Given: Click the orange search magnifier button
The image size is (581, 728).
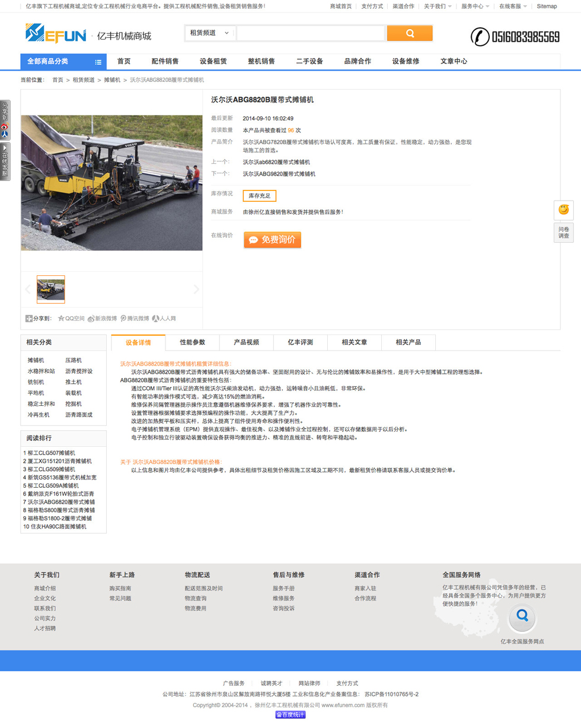Looking at the screenshot, I should pos(410,33).
